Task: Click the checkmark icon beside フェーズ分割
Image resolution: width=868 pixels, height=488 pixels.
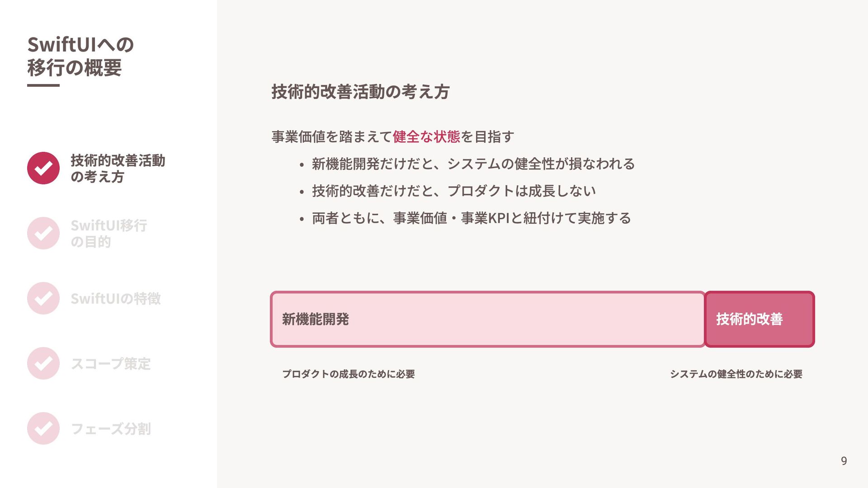Action: [x=43, y=428]
